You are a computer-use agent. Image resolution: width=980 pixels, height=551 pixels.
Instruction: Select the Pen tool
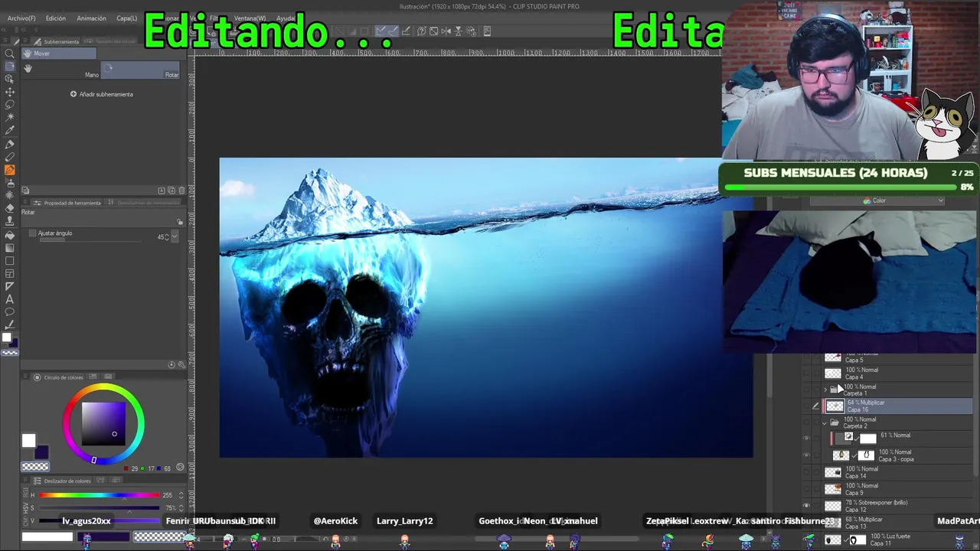pyautogui.click(x=10, y=144)
